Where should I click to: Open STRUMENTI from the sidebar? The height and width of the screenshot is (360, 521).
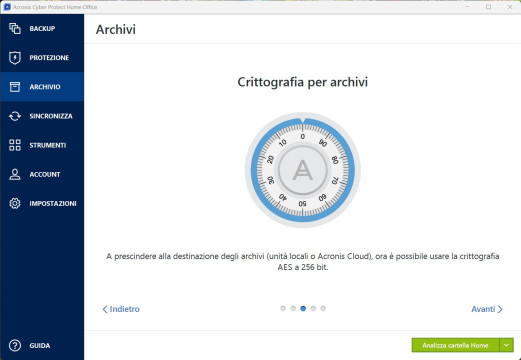tap(42, 145)
